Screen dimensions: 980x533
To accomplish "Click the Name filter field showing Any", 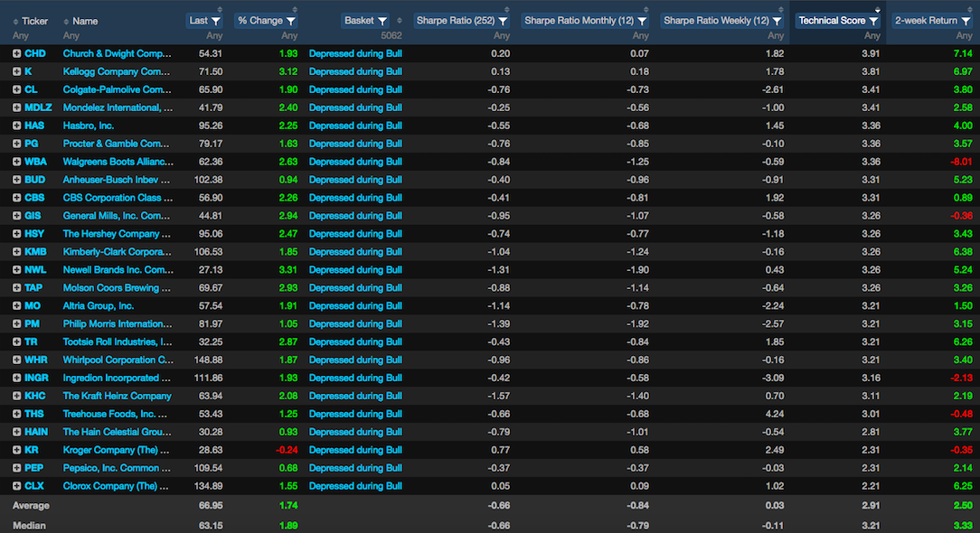I will click(x=71, y=36).
